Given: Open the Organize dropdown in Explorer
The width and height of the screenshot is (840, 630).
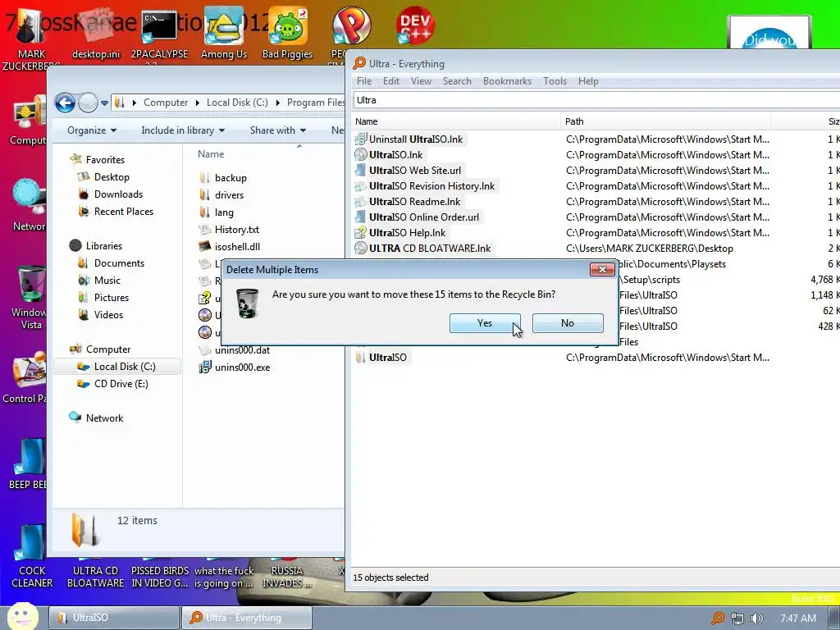Looking at the screenshot, I should (x=92, y=130).
